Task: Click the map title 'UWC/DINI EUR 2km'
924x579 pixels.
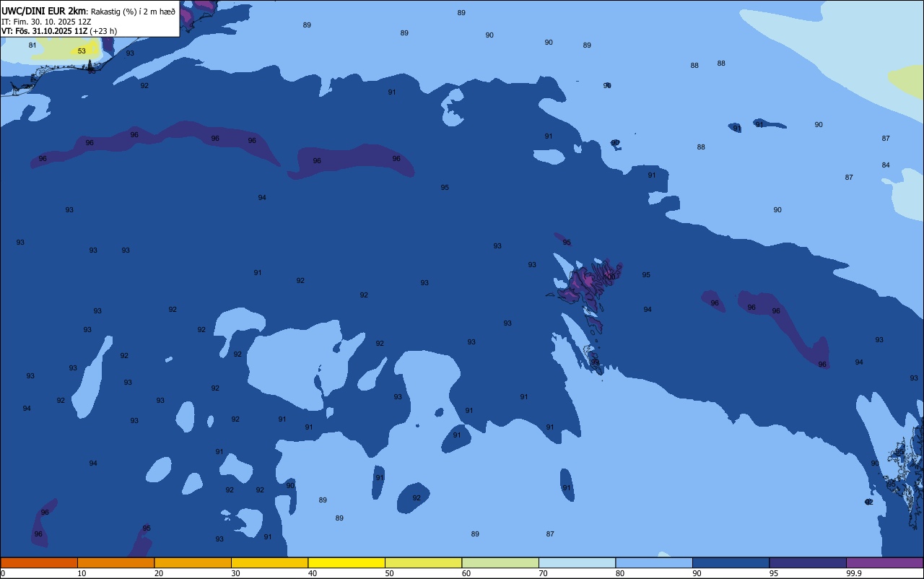Action: (44, 10)
